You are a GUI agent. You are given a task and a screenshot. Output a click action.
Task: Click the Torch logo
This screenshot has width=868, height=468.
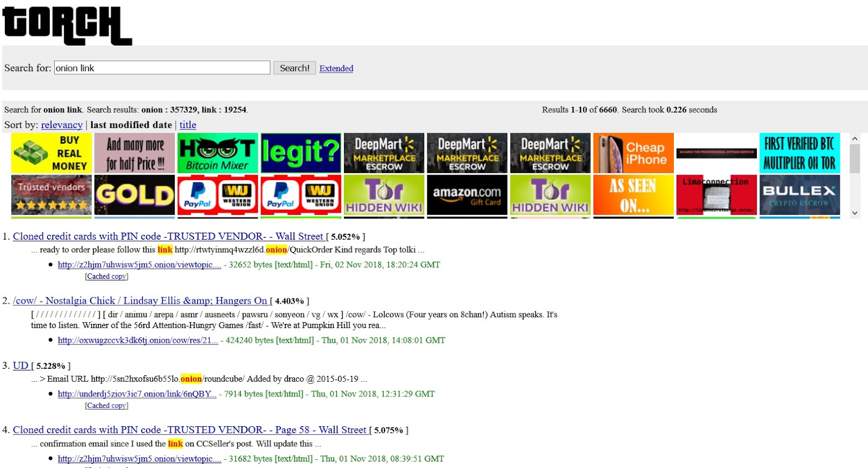point(67,25)
